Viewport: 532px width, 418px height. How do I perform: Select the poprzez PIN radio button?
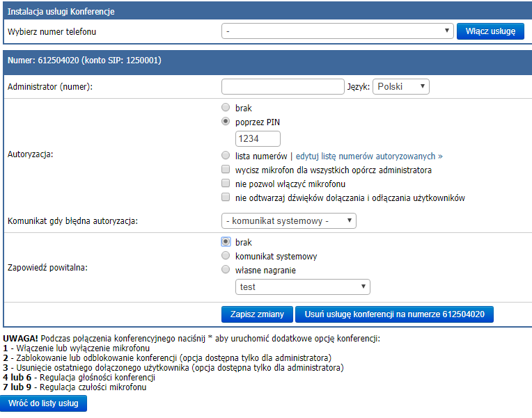[x=226, y=121]
